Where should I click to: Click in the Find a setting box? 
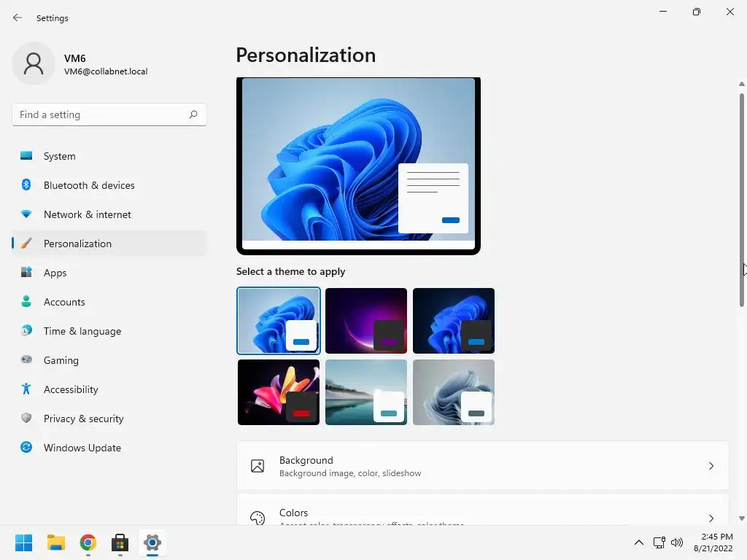(109, 114)
